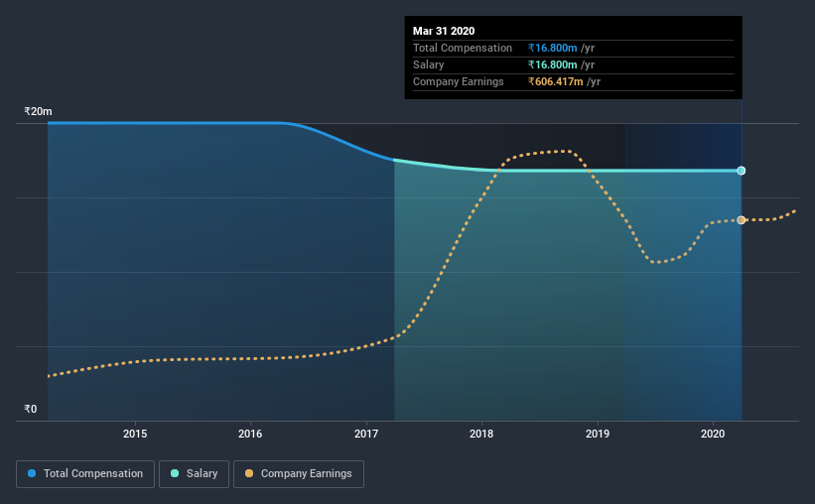Click the 2018 x-axis label

(x=481, y=434)
